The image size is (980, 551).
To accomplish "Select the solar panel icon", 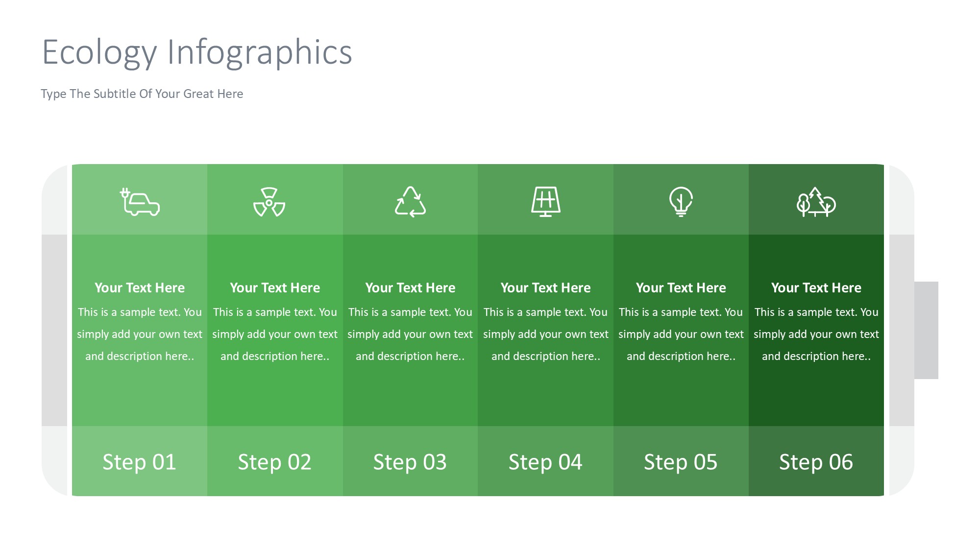I will (x=546, y=202).
